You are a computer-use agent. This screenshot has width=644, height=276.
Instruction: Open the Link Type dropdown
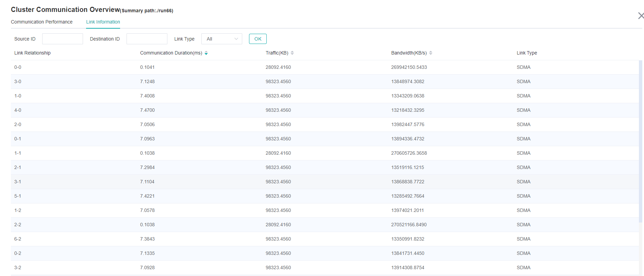click(221, 39)
